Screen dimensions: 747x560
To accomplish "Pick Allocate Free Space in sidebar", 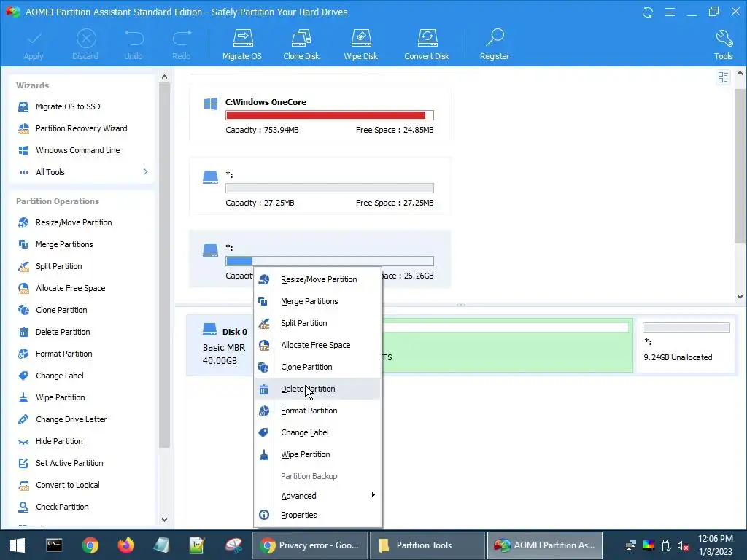I will coord(70,288).
